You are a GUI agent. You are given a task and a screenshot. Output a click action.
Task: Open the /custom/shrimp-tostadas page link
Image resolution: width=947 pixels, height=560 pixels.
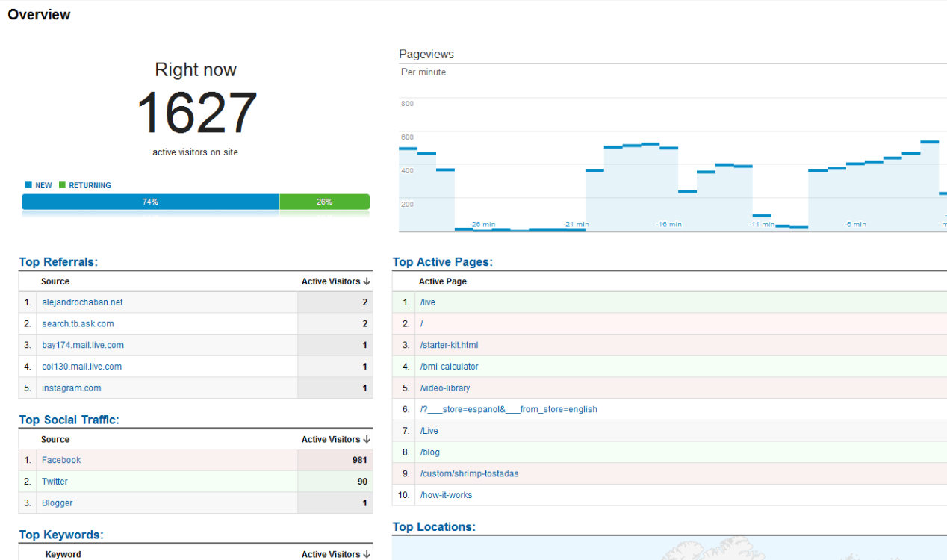click(469, 473)
